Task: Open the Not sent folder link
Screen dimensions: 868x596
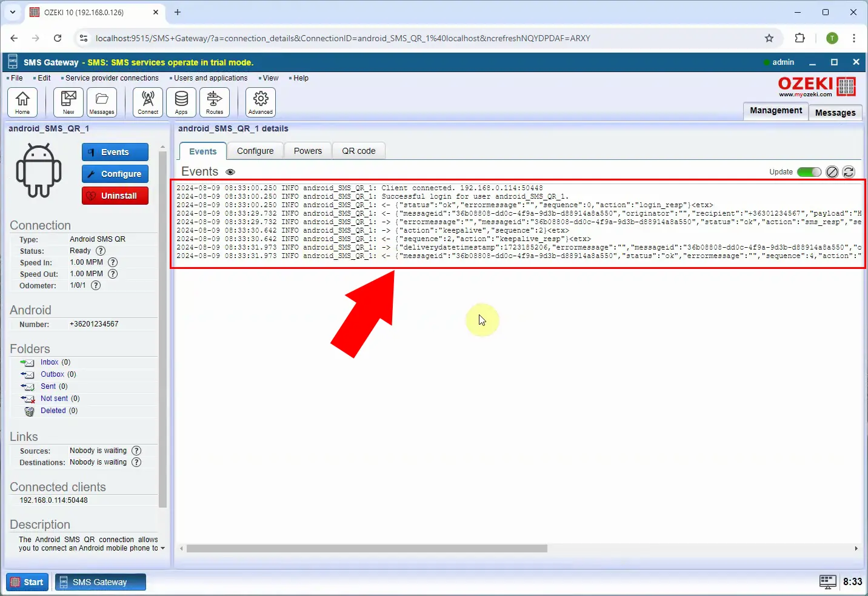Action: [54, 399]
